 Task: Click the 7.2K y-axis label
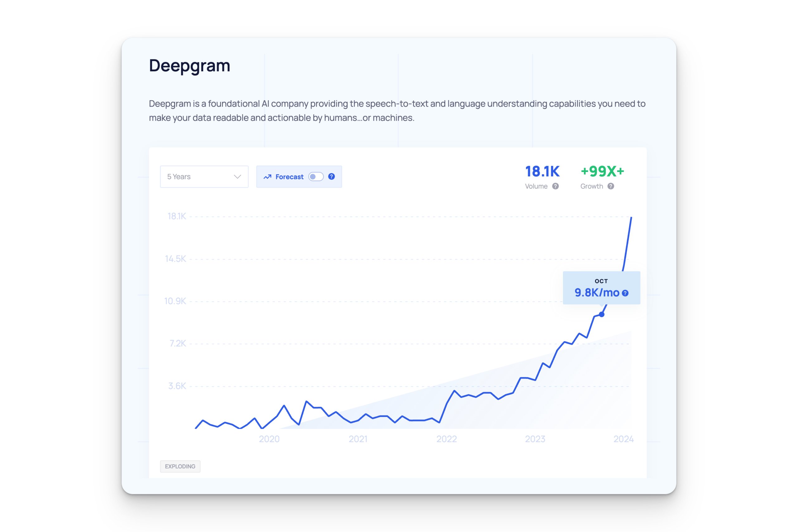(178, 343)
